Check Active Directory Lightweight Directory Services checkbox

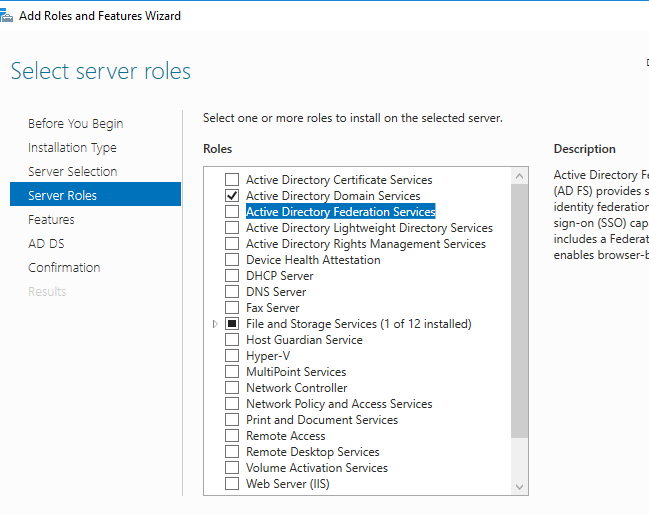(232, 228)
